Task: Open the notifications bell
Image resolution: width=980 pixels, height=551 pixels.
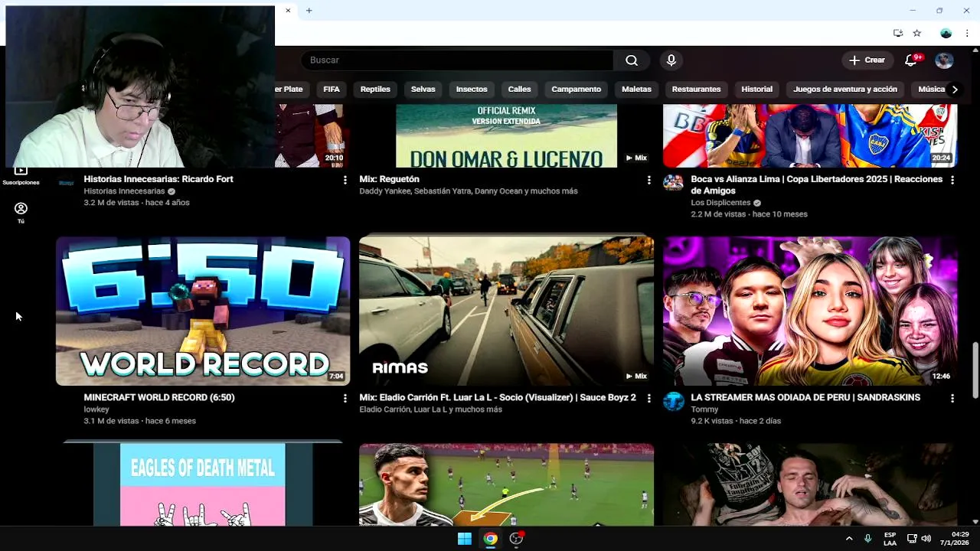Action: tap(911, 60)
